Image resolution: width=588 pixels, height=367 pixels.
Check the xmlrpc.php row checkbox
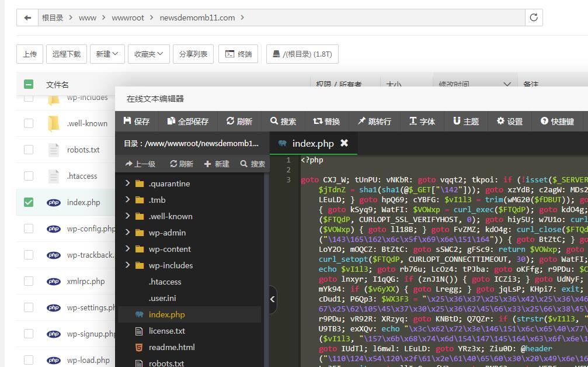pyautogui.click(x=29, y=281)
